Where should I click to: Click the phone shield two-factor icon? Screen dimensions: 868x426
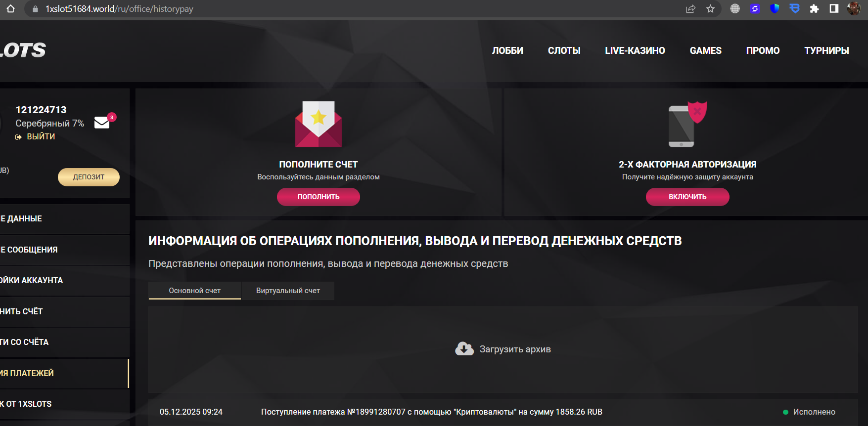click(687, 124)
